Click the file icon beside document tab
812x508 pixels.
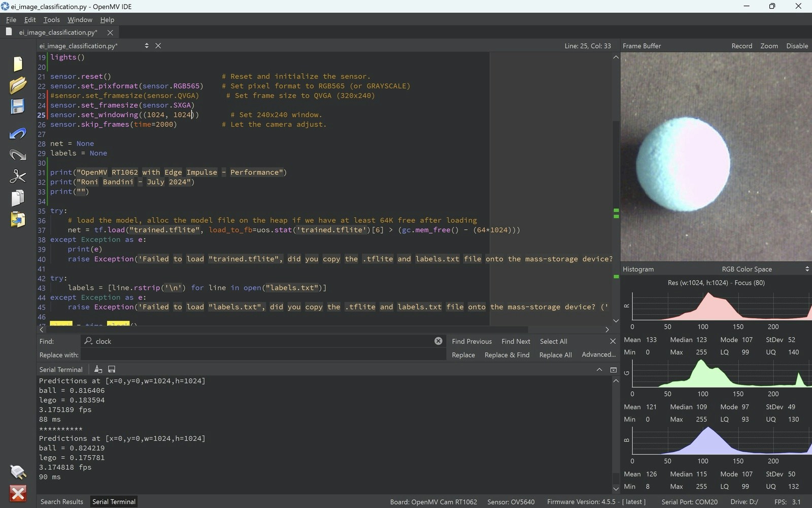point(9,32)
